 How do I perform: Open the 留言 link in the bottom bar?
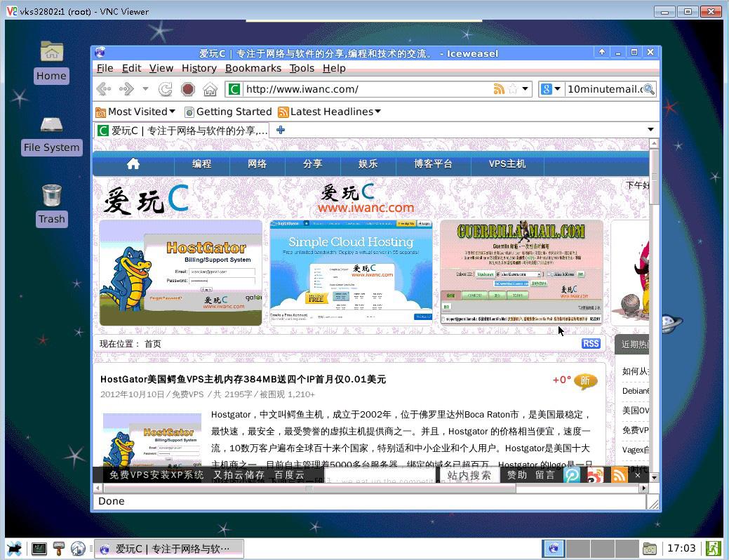(x=545, y=475)
